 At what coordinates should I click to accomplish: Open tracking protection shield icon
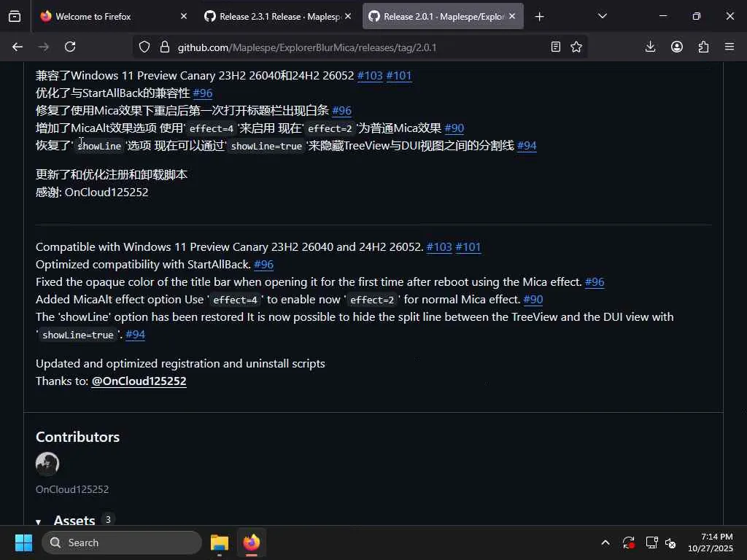tap(144, 47)
